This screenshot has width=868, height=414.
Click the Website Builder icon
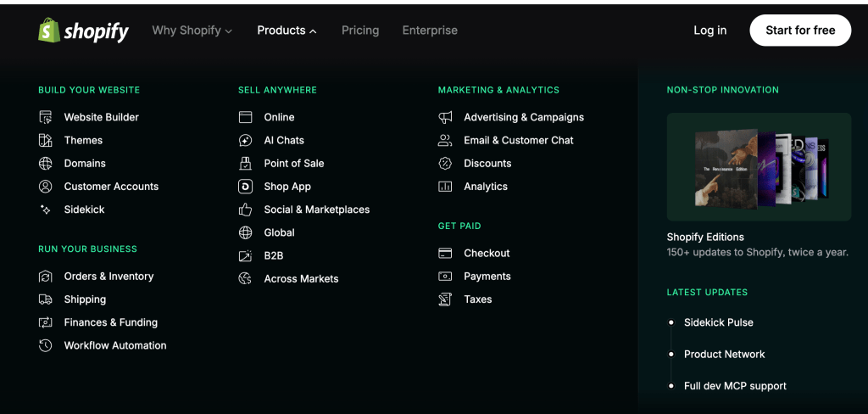coord(46,117)
